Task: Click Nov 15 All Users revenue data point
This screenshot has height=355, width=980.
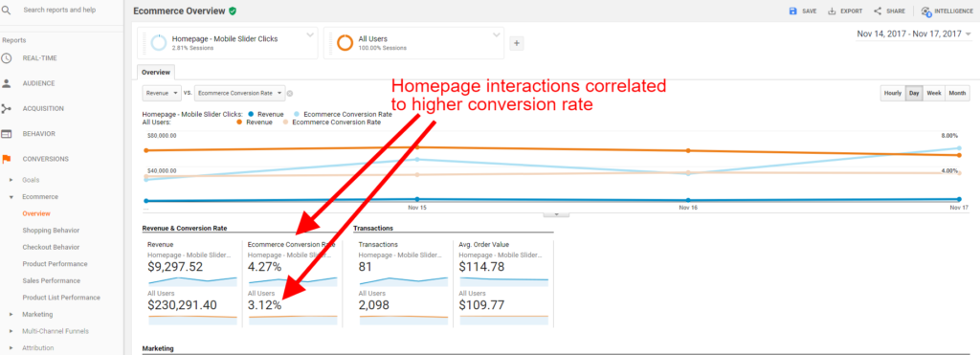Action: point(417,147)
